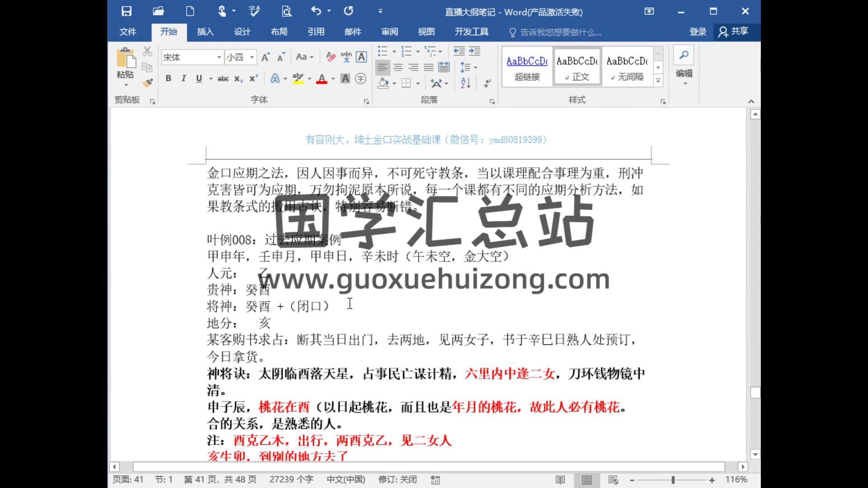Click the Save icon in quick access toolbar

coord(127,11)
